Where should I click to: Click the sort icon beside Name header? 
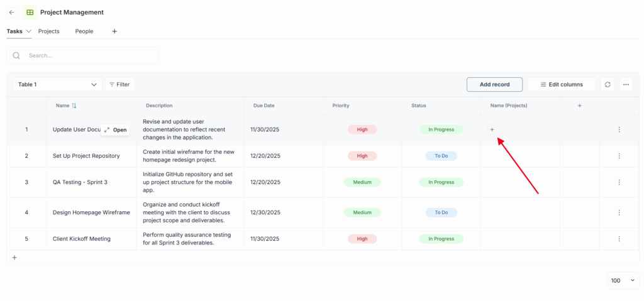click(74, 106)
